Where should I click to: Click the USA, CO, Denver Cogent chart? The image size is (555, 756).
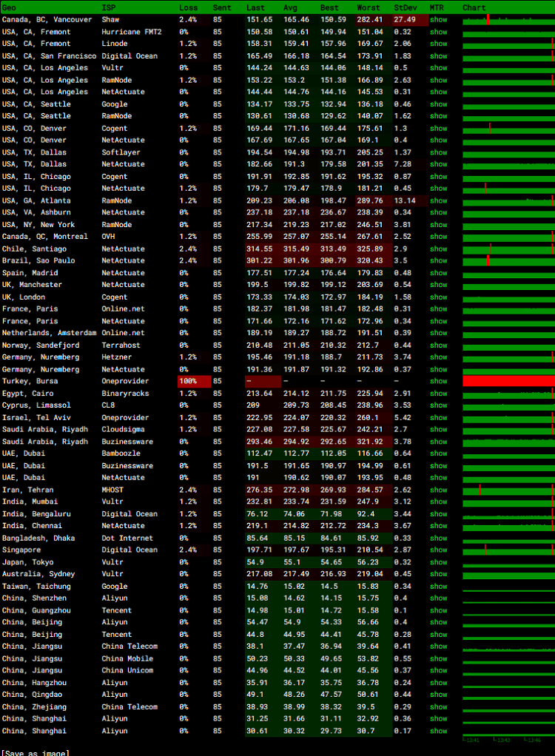click(x=508, y=128)
